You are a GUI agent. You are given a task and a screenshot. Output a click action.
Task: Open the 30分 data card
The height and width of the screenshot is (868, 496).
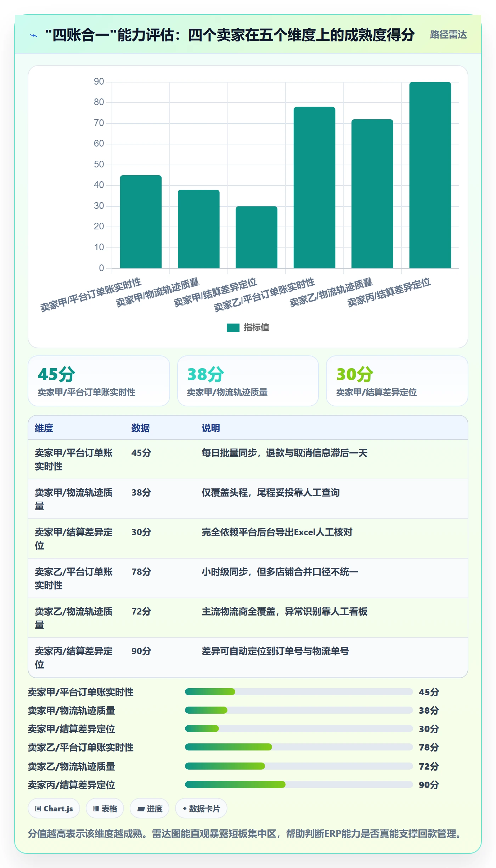pos(397,381)
